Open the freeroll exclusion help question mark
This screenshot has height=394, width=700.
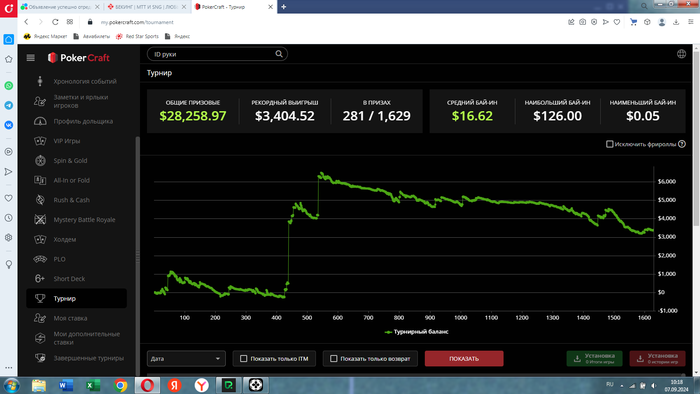click(682, 144)
